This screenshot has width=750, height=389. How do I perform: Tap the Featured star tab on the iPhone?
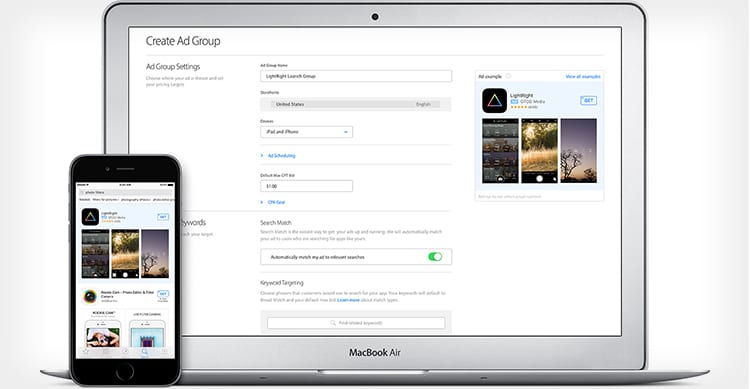coord(86,352)
